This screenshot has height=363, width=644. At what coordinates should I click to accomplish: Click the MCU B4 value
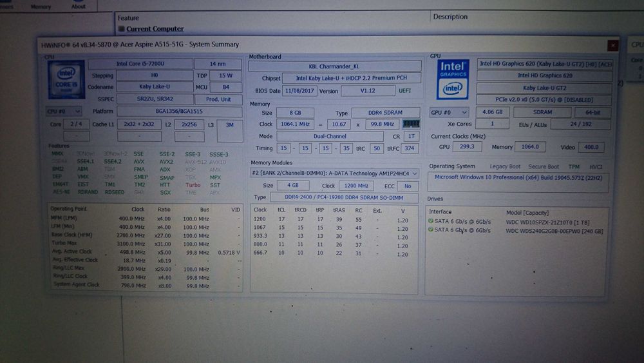(x=226, y=87)
